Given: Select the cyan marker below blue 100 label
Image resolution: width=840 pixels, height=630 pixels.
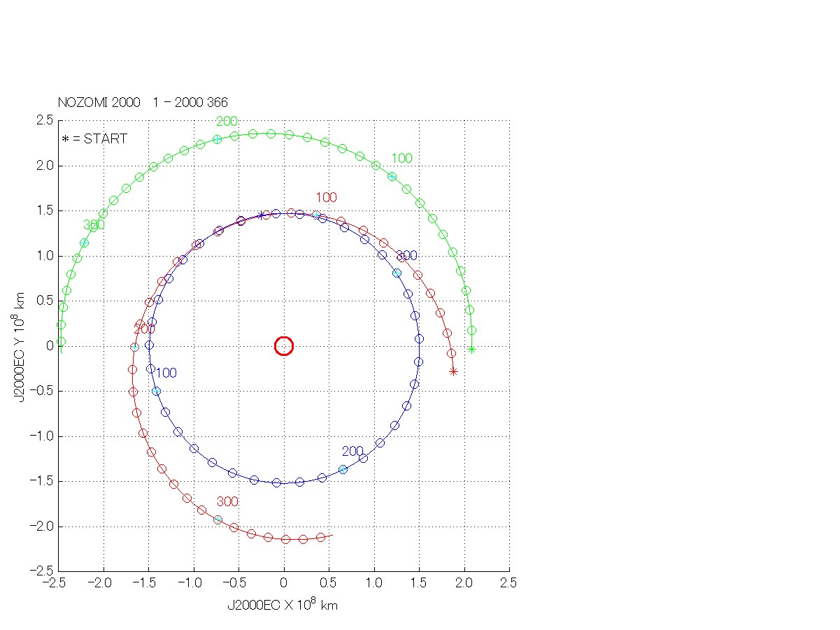Looking at the screenshot, I should (157, 392).
